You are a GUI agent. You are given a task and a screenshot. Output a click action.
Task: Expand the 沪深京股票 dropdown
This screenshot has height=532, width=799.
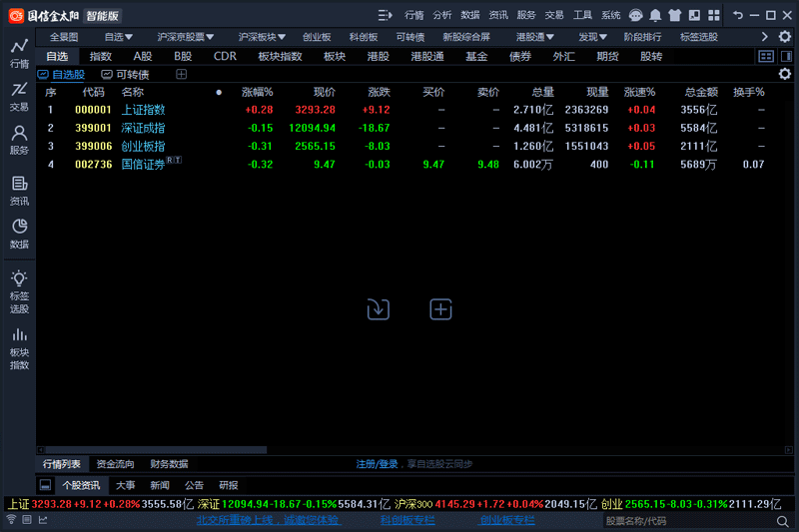click(186, 37)
